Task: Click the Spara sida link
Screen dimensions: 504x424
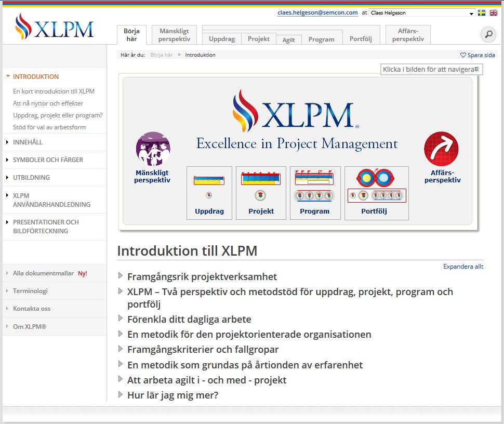Action: (x=481, y=55)
